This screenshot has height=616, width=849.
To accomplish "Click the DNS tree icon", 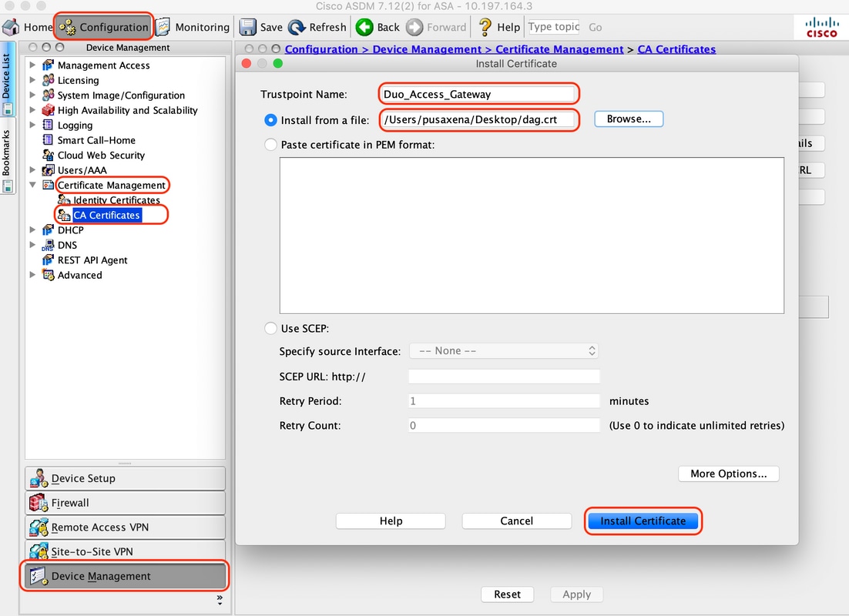I will click(x=49, y=245).
